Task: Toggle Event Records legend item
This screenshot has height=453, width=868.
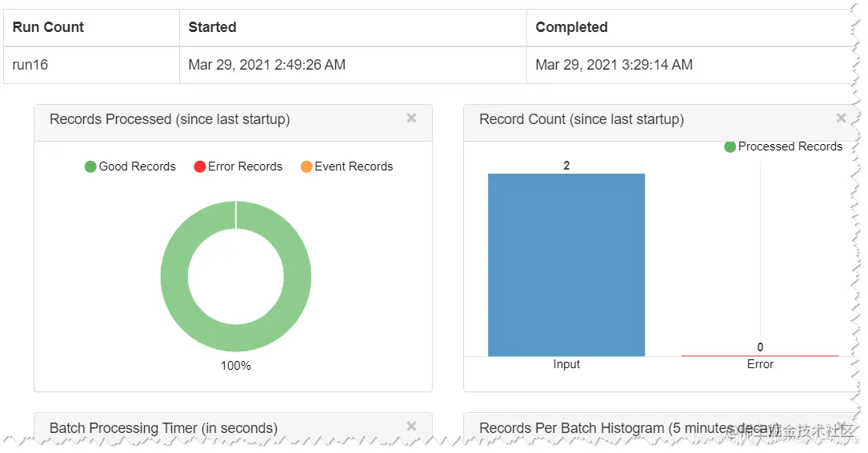Action: [346, 166]
